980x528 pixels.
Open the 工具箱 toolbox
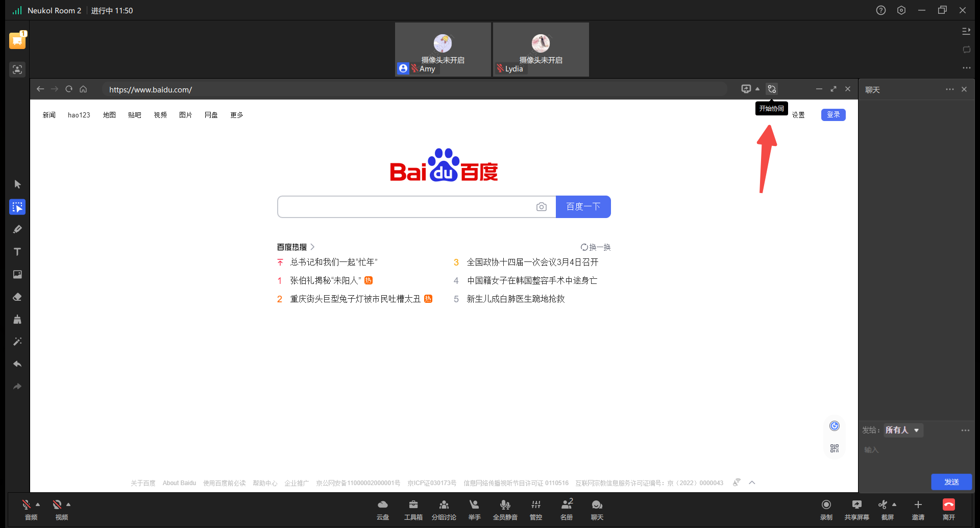click(x=413, y=510)
